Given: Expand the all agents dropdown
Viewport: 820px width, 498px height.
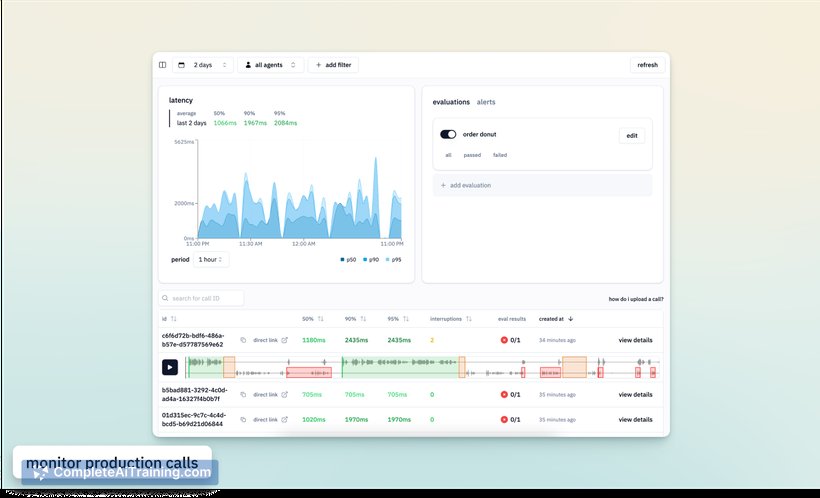Looking at the screenshot, I should 271,65.
